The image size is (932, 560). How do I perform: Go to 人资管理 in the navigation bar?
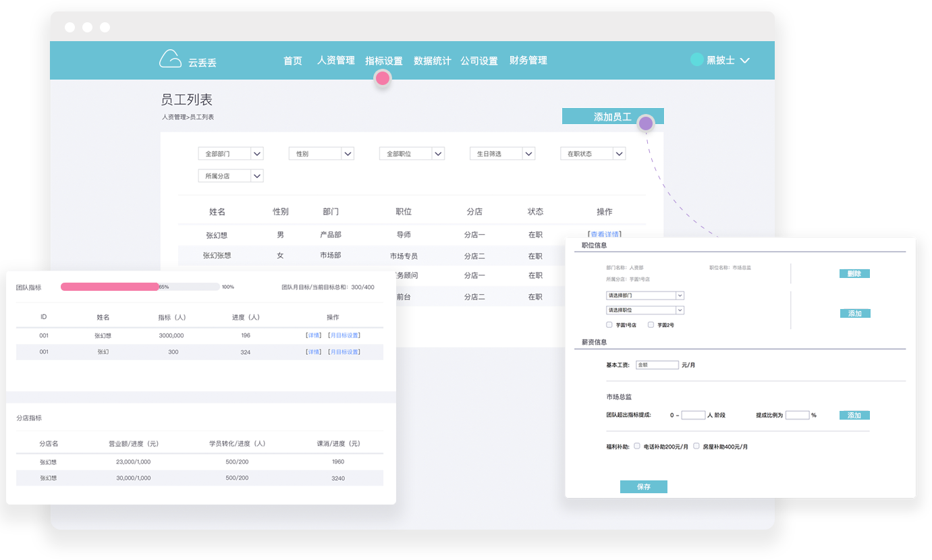click(x=335, y=61)
